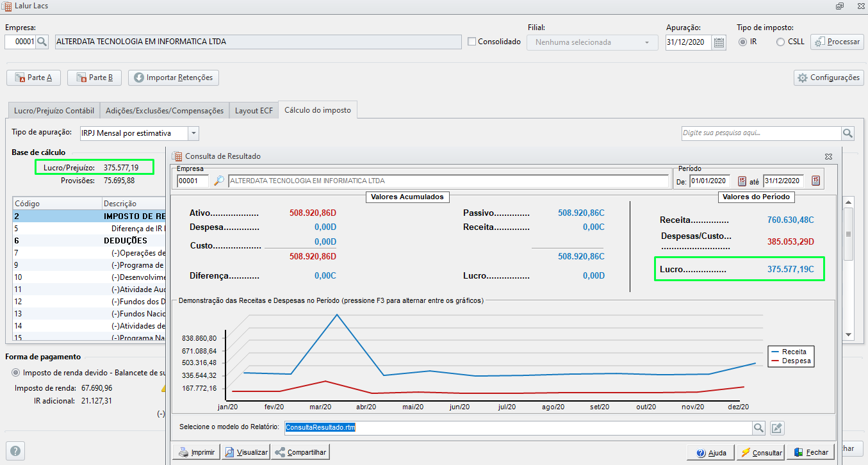
Task: Expand the Tipo de apuração dropdown
Action: coord(193,133)
